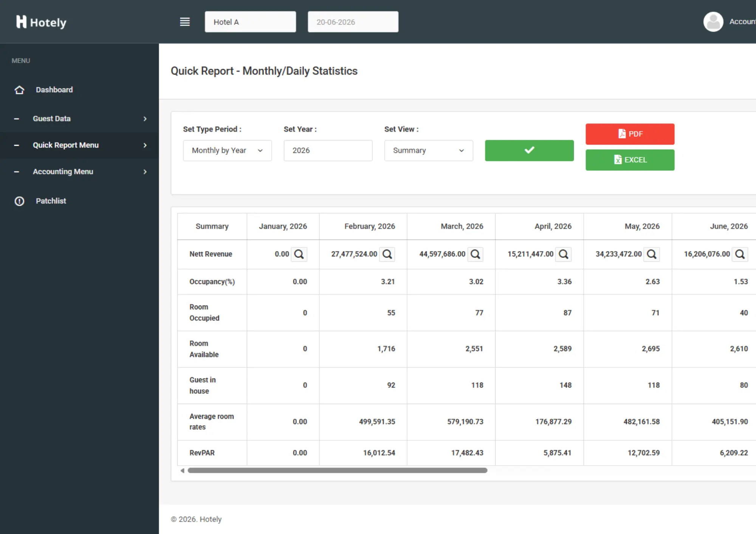This screenshot has width=756, height=534.
Task: Click the horizontal table scrollbar
Action: point(338,471)
